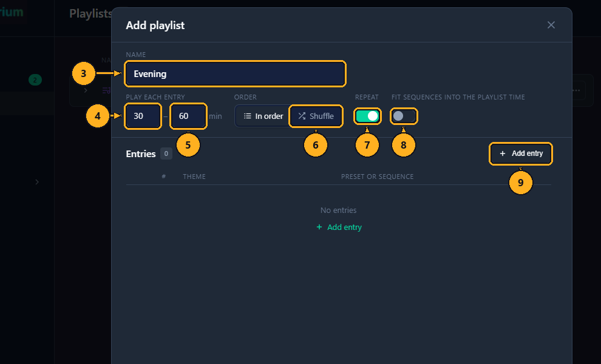The width and height of the screenshot is (601, 364).
Task: Expand the sidebar chevron in background window
Action: [37, 182]
